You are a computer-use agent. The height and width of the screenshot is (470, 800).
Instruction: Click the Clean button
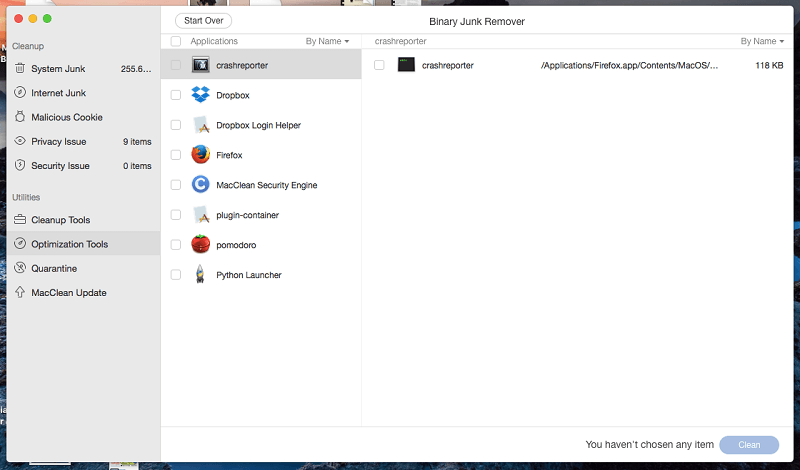[x=749, y=444]
